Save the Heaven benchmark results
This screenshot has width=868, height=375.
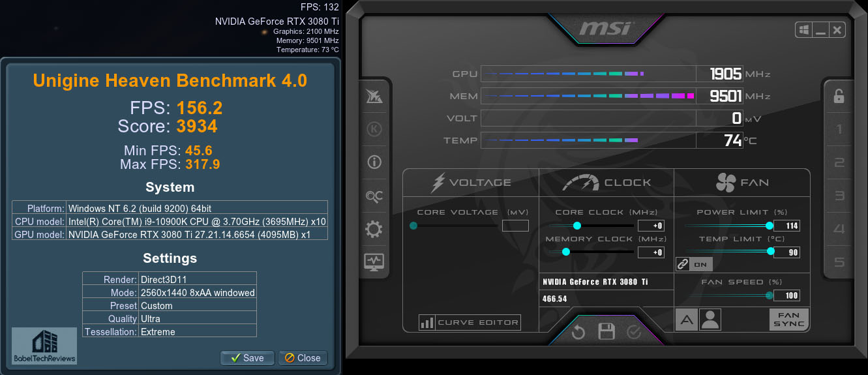point(247,357)
